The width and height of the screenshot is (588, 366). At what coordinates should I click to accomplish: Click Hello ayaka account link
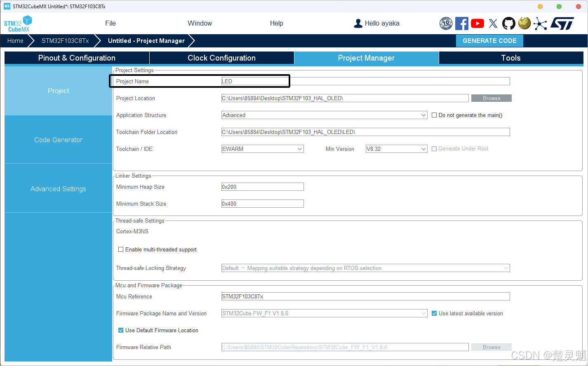382,23
